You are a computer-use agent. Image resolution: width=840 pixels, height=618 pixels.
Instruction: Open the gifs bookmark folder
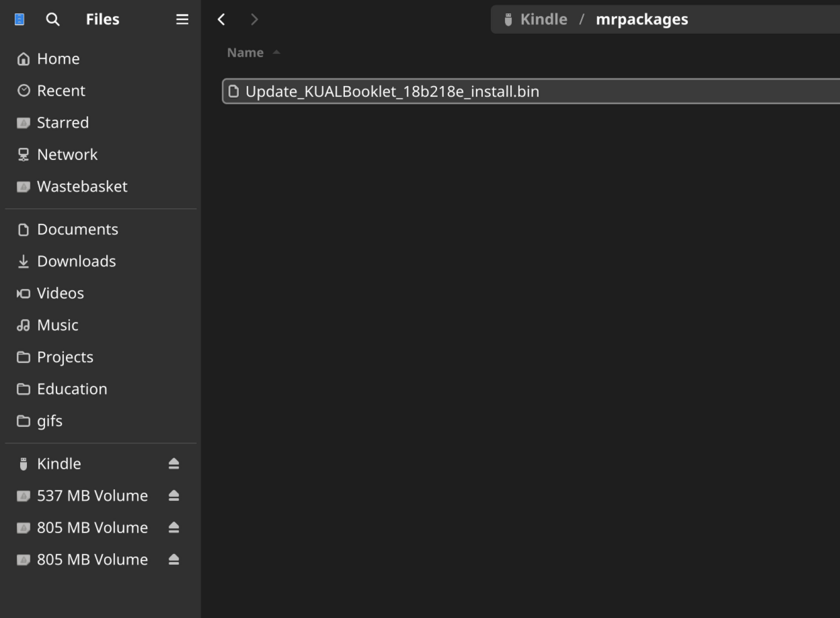tap(49, 421)
